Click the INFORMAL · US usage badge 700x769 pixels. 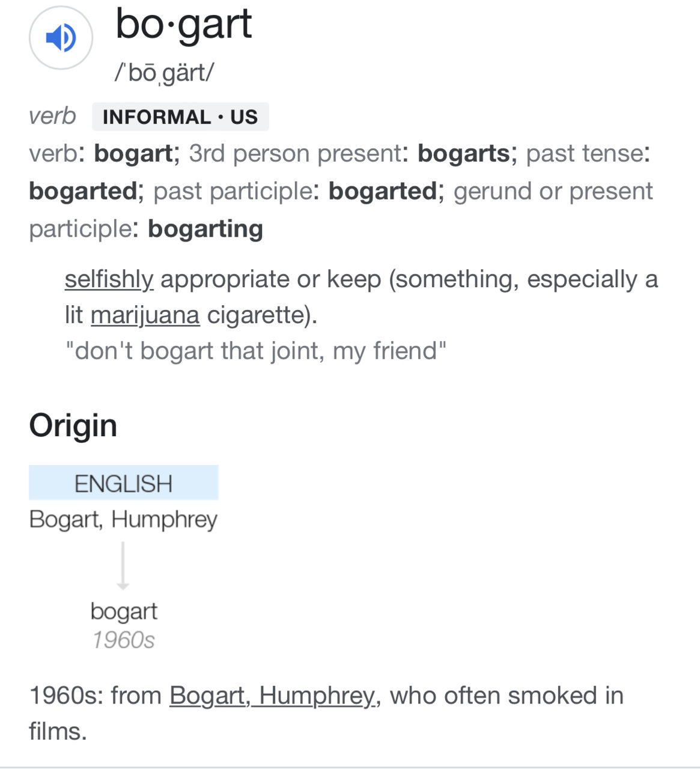point(180,117)
